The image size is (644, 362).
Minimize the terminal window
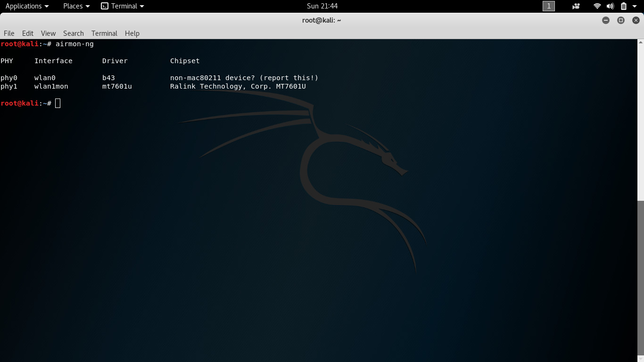(x=606, y=20)
